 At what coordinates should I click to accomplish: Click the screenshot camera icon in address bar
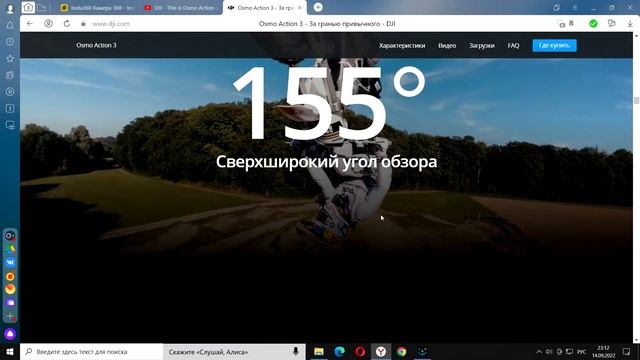(x=562, y=24)
